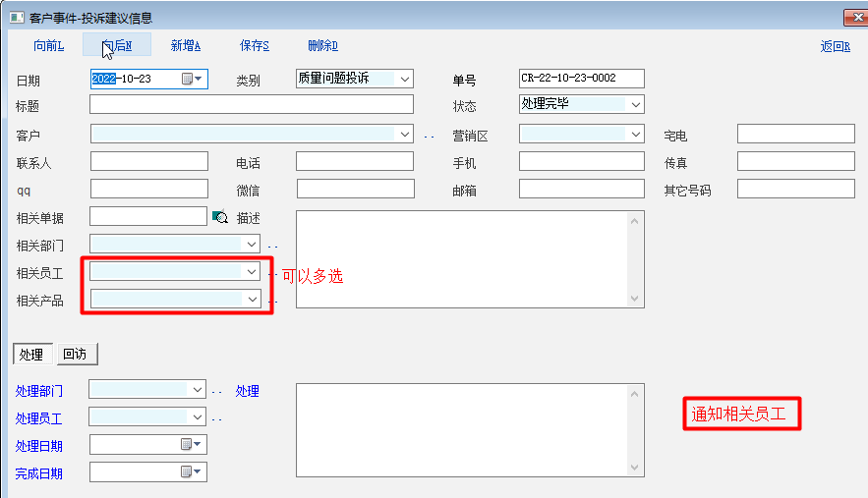
Task: Click 删除D to delete the record
Action: 322,45
